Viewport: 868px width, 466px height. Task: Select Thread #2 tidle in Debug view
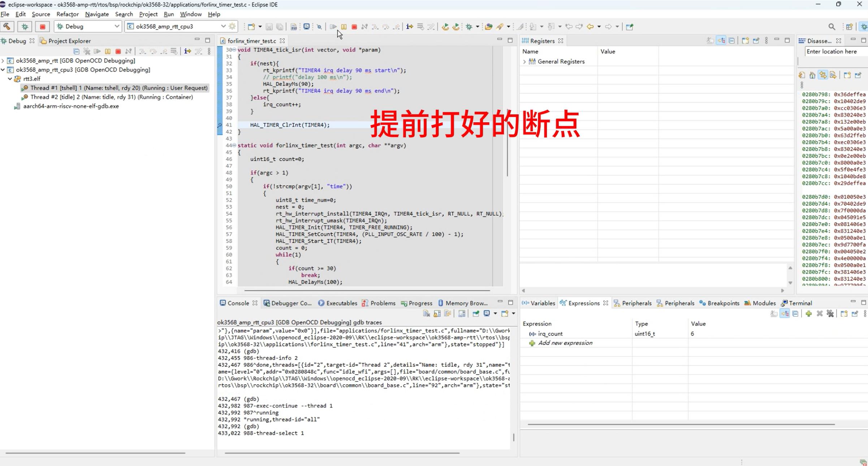[x=111, y=97]
